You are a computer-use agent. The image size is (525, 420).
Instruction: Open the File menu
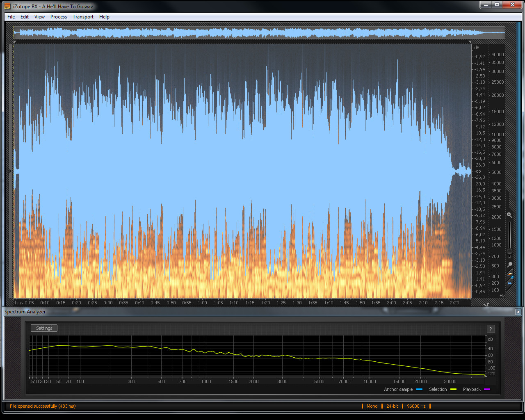point(11,17)
